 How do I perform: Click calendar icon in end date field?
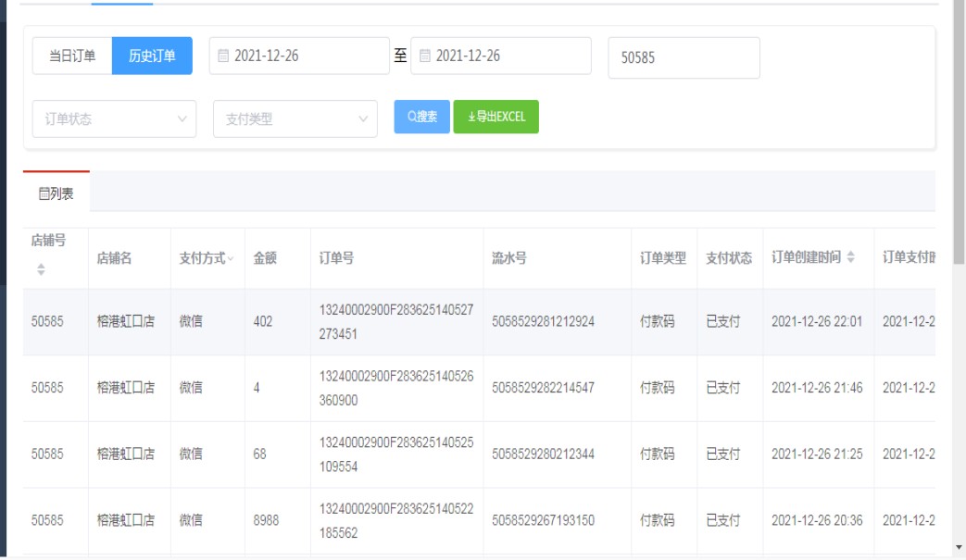[x=425, y=56]
